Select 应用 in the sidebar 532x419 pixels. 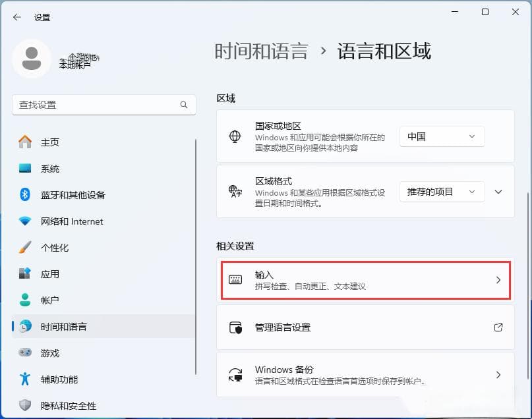[103, 274]
